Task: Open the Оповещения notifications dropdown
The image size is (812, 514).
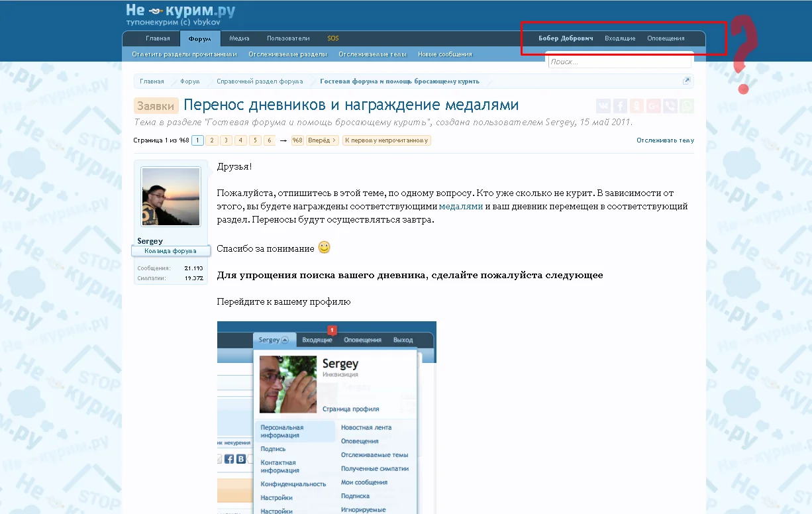Action: click(x=666, y=38)
